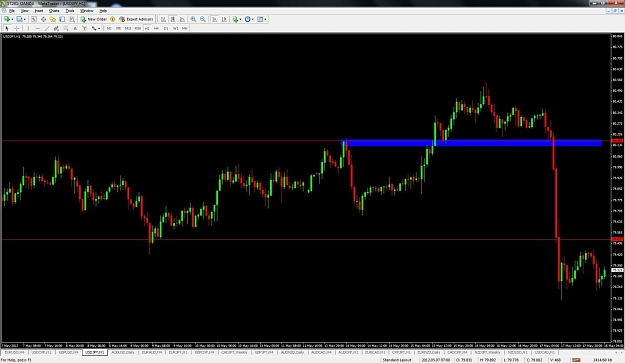The width and height of the screenshot is (625, 363).
Task: Open the Periods clock icon
Action: tap(248, 19)
